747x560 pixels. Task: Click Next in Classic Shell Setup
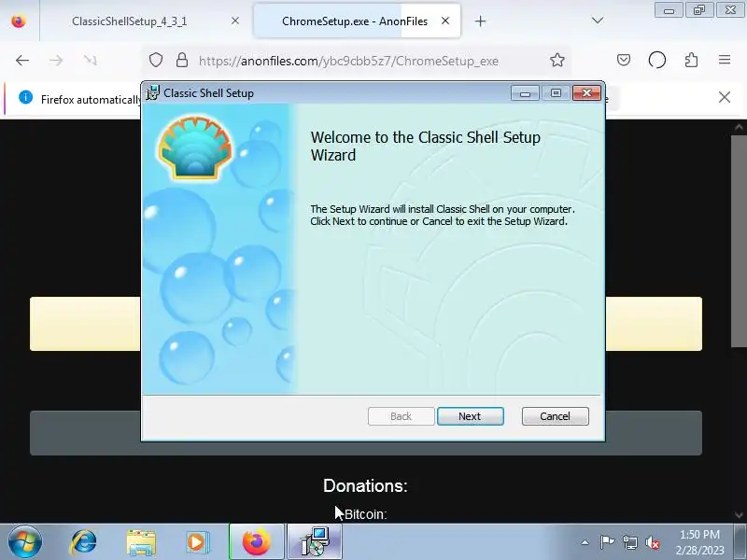point(471,416)
